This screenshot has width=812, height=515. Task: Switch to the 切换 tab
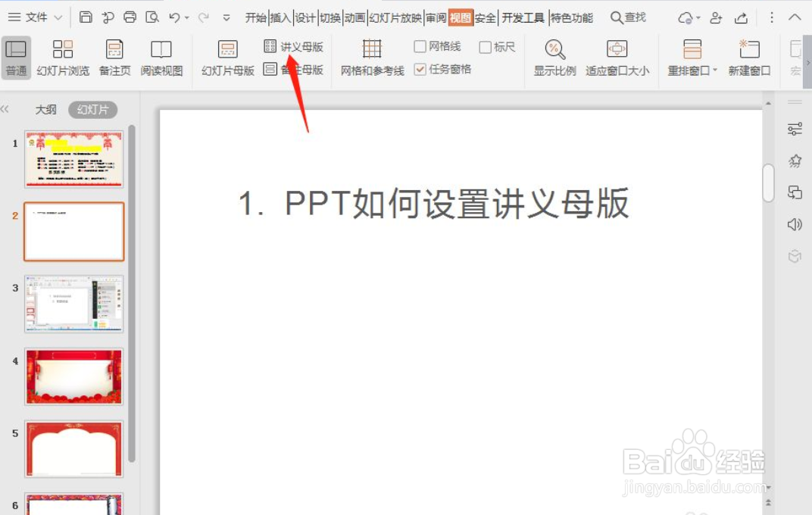tap(330, 17)
